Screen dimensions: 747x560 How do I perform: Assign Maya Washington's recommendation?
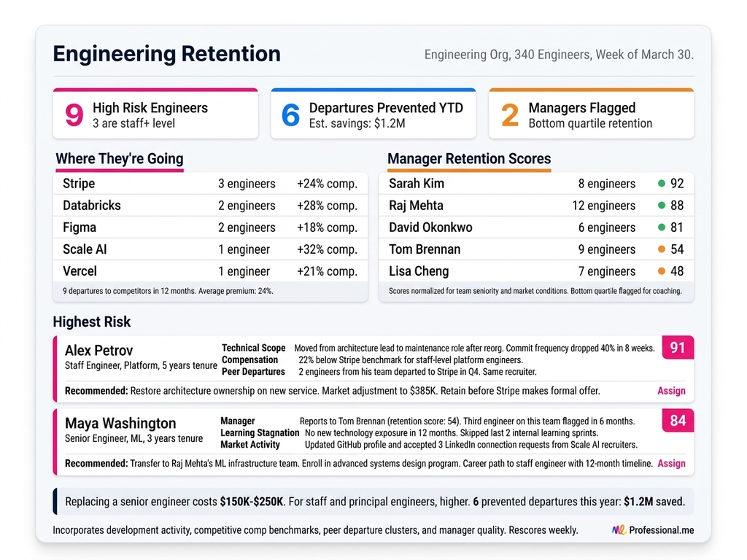[671, 463]
